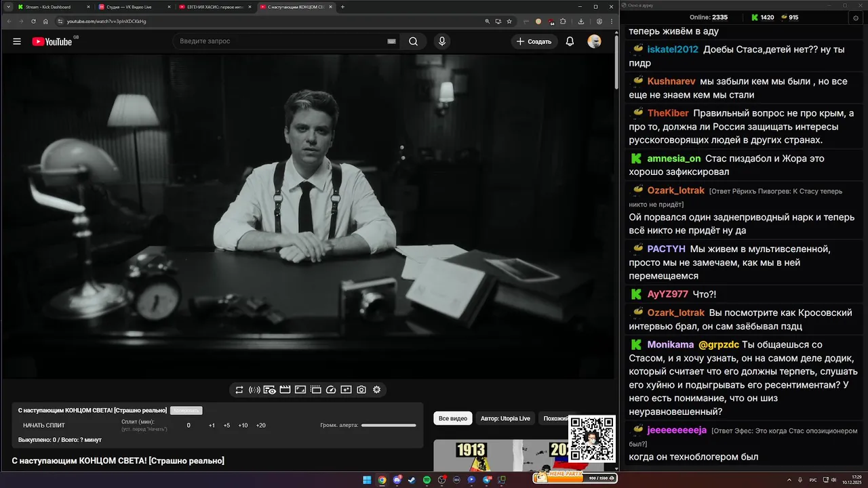The width and height of the screenshot is (868, 488).
Task: Select the Все видео filter chip
Action: [x=453, y=418]
